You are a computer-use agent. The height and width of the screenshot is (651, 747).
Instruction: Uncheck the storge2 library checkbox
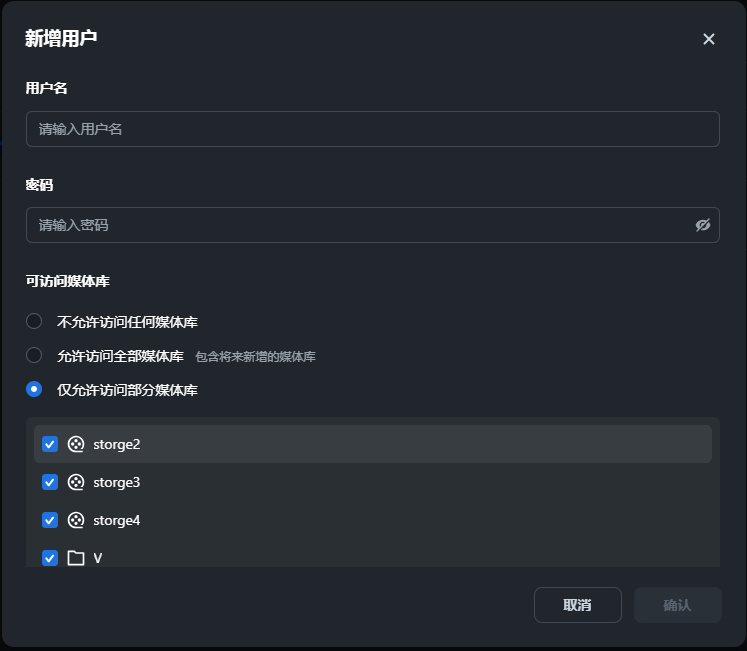coord(50,444)
